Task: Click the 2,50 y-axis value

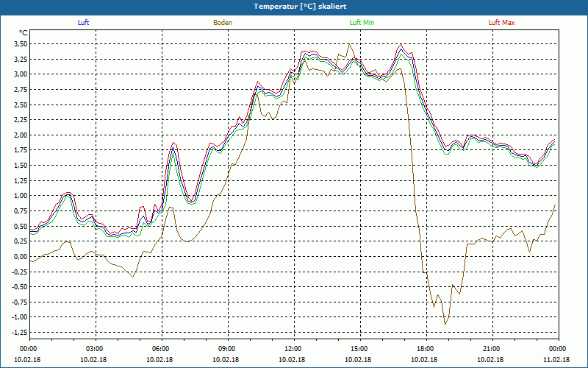Action: [x=20, y=105]
